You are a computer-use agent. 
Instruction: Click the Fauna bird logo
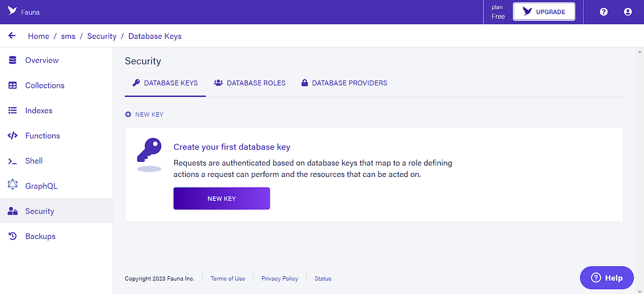click(x=13, y=11)
